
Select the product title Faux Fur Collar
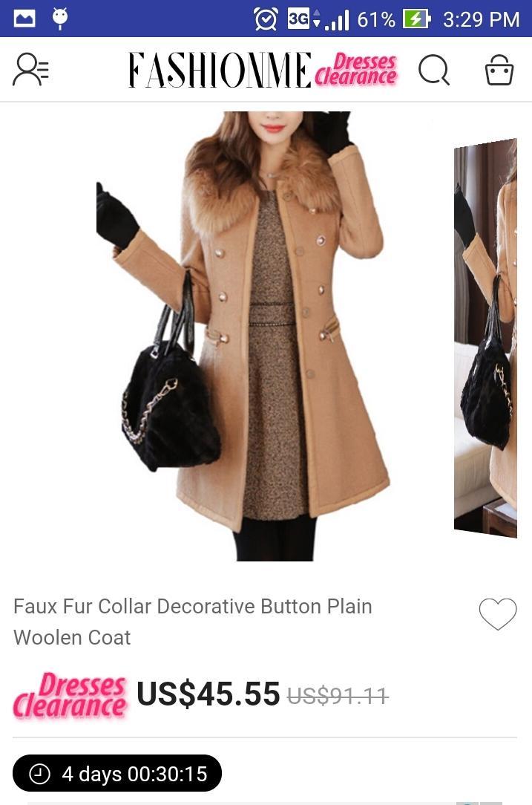pos(192,622)
